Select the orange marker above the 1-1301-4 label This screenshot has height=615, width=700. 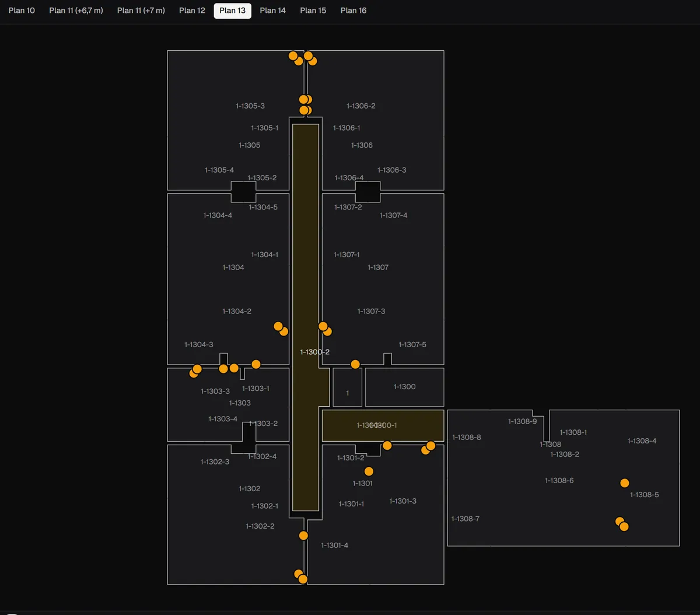coord(303,536)
